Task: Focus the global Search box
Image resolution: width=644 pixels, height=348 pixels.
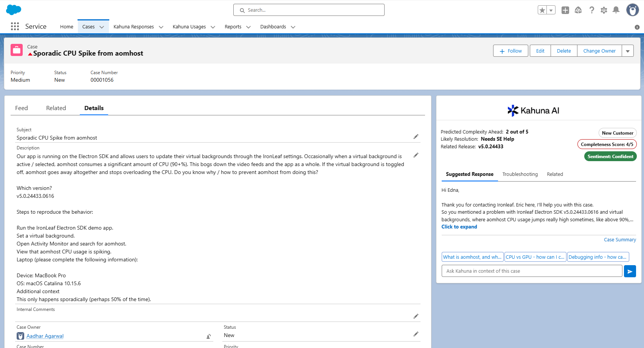Action: pos(309,10)
